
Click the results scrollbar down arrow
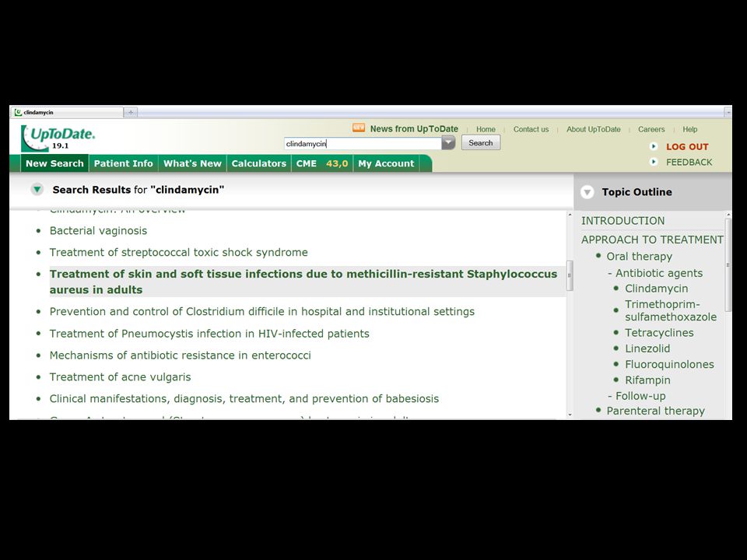(x=570, y=415)
